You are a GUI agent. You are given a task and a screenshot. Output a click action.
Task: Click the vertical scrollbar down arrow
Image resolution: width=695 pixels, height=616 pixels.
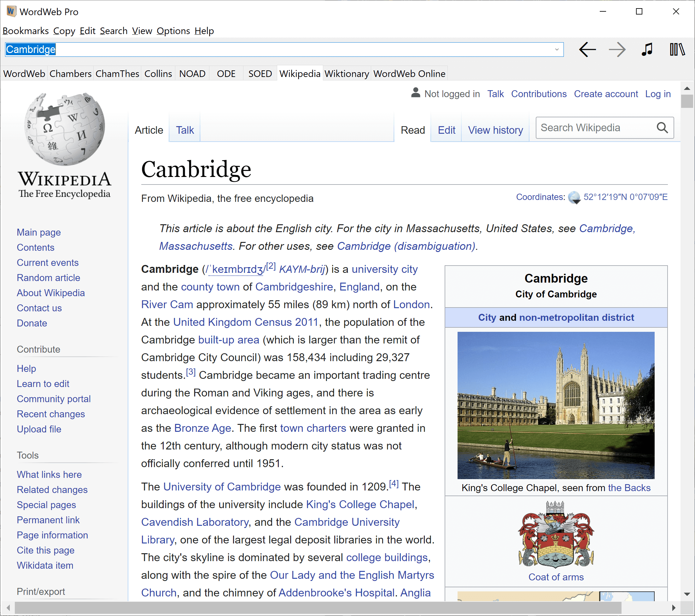687,594
